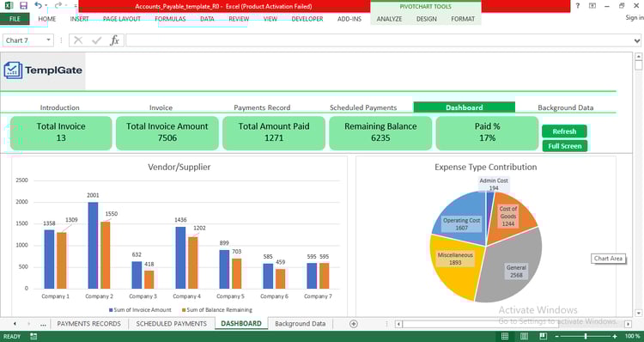The image size is (644, 342).
Task: Open the PAGE LAYOUT ribbon tab
Action: point(122,19)
